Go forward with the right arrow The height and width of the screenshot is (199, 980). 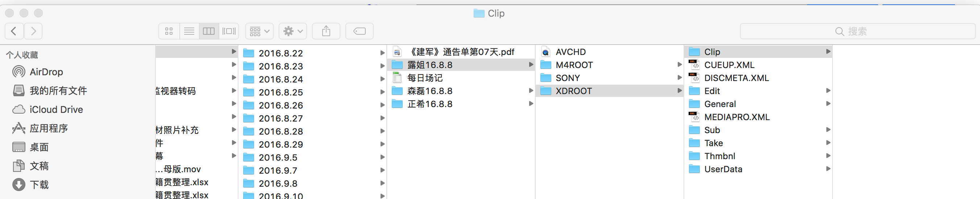(x=33, y=31)
